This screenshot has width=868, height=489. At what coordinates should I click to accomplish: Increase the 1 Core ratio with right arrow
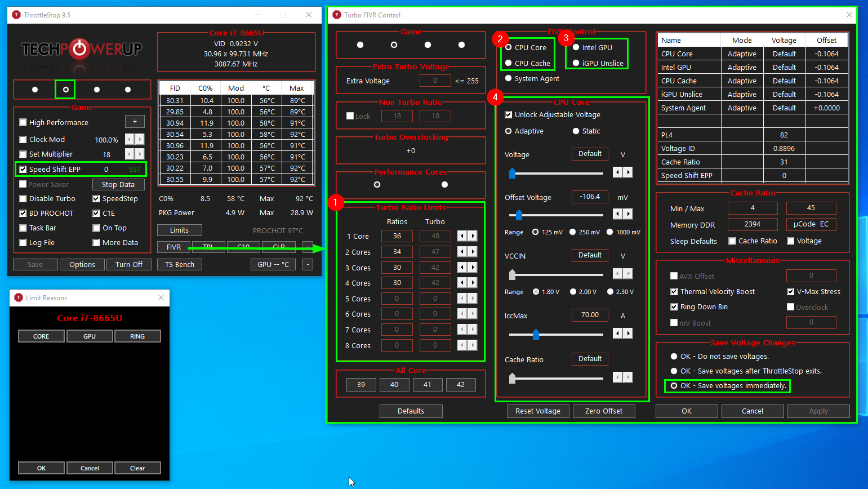click(x=473, y=236)
